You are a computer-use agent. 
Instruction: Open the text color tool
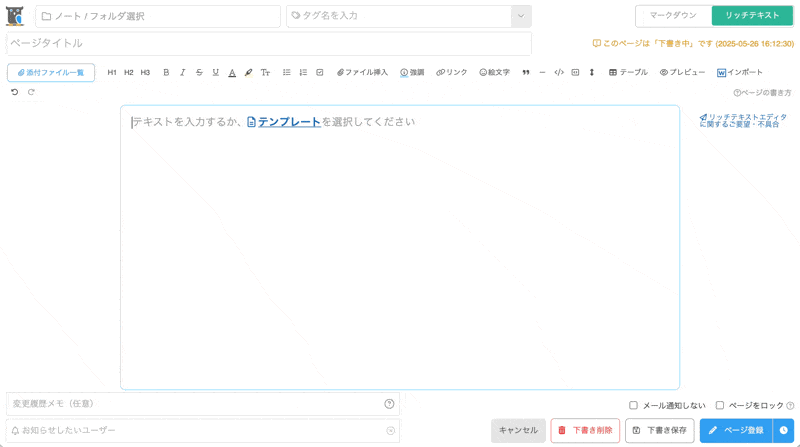[x=232, y=72]
